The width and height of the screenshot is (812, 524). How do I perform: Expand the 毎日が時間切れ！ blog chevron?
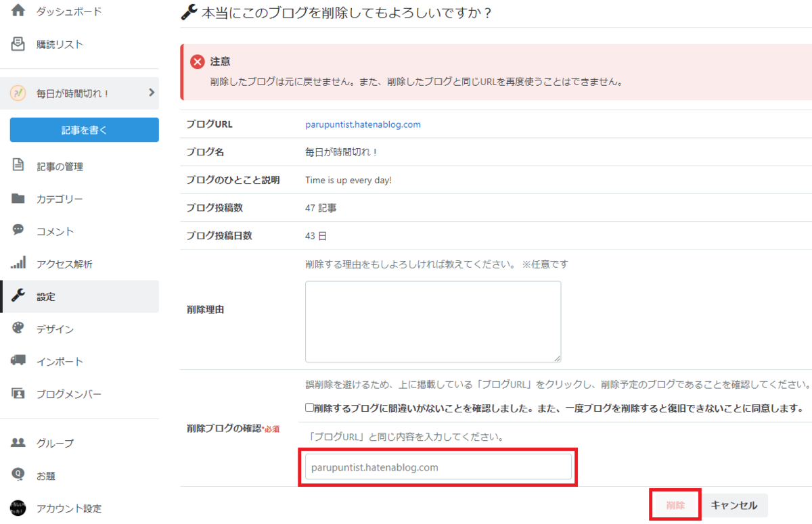152,93
